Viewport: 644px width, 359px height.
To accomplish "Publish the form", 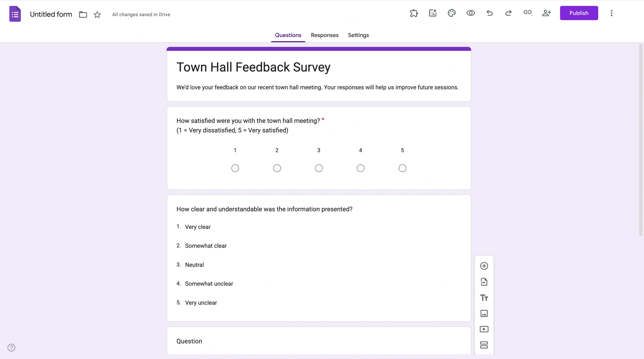I will point(579,13).
